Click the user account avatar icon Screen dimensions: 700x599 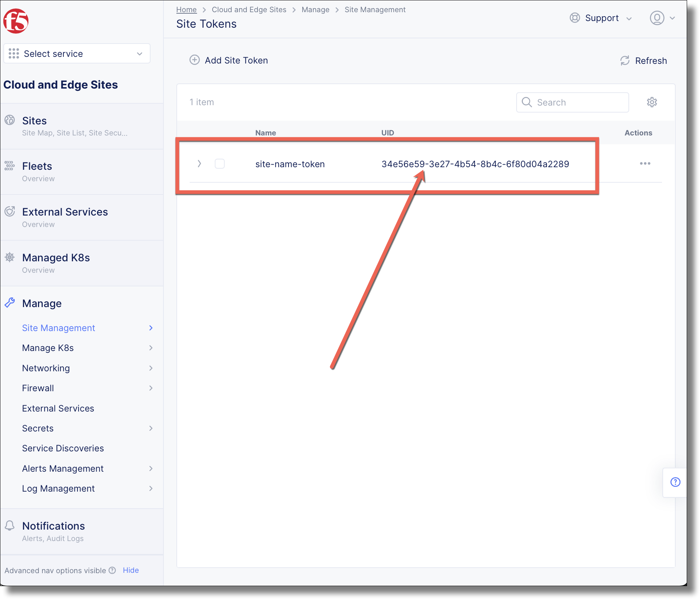coord(657,18)
